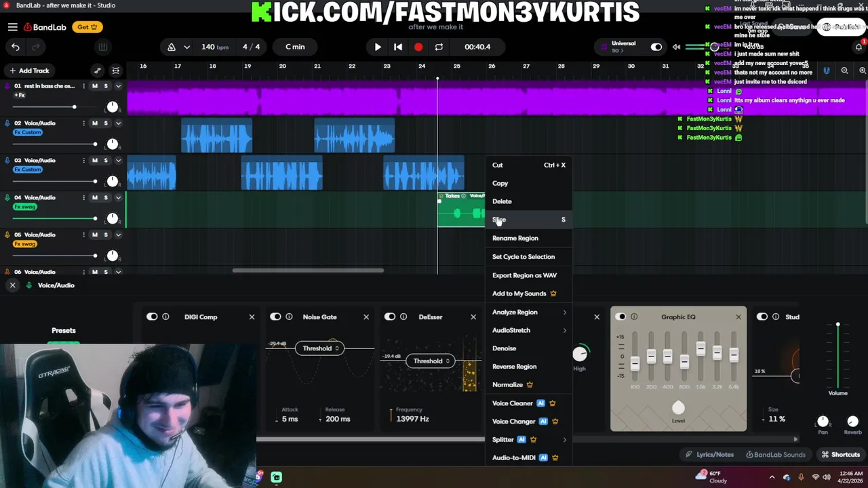
Task: Select Export Region as WAV
Action: point(529,275)
